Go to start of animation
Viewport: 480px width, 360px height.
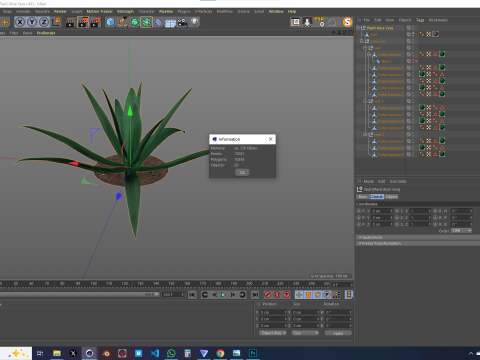pos(192,295)
